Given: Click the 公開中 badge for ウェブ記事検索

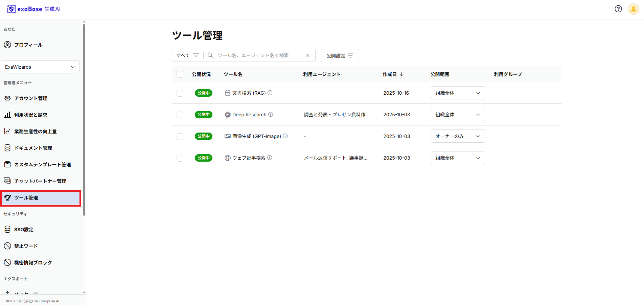Looking at the screenshot, I should (x=204, y=158).
